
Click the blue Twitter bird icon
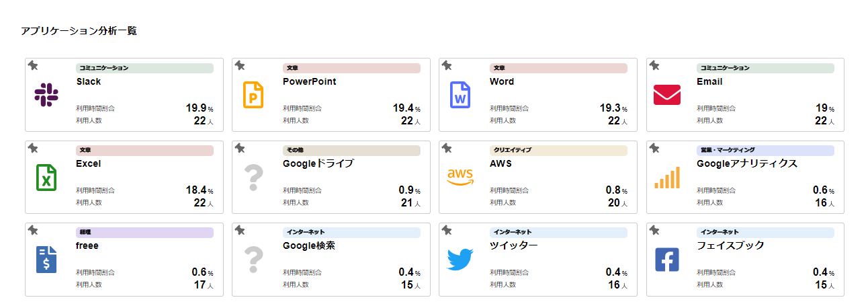(460, 260)
